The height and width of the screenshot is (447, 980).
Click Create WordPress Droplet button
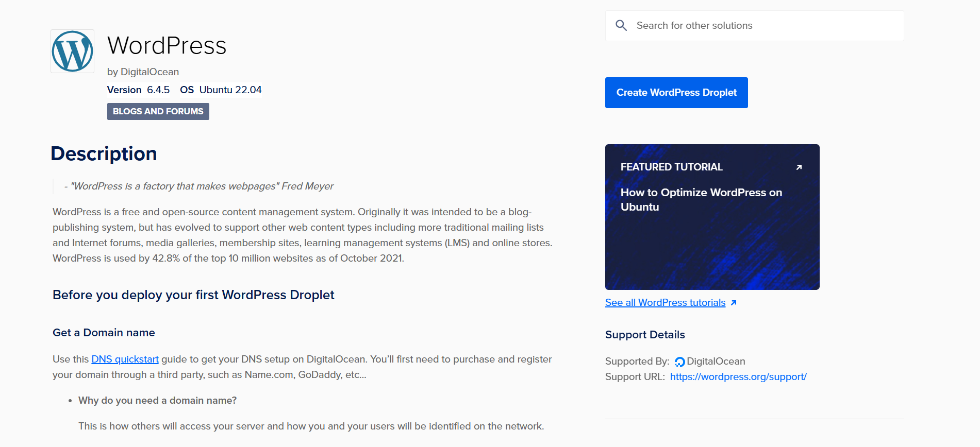click(x=676, y=93)
